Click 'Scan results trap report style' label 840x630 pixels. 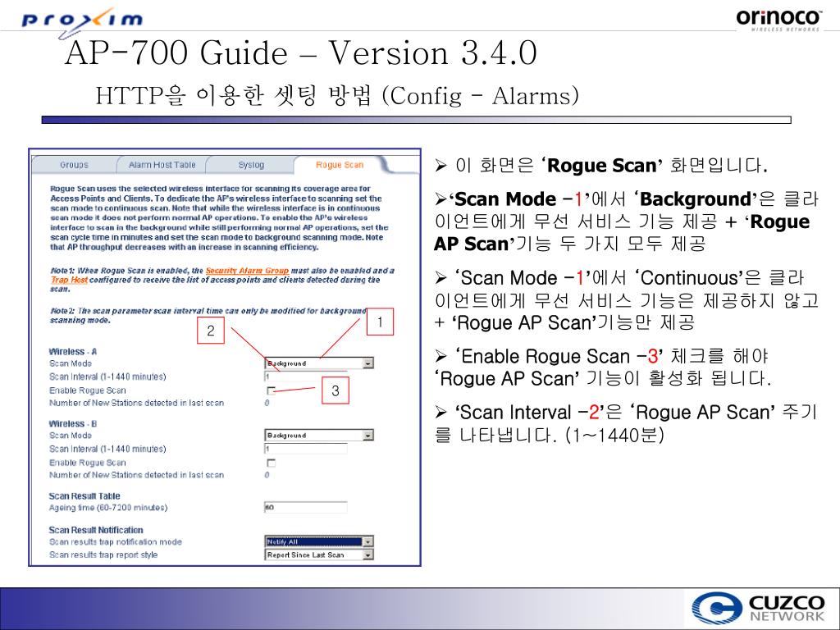(x=103, y=555)
